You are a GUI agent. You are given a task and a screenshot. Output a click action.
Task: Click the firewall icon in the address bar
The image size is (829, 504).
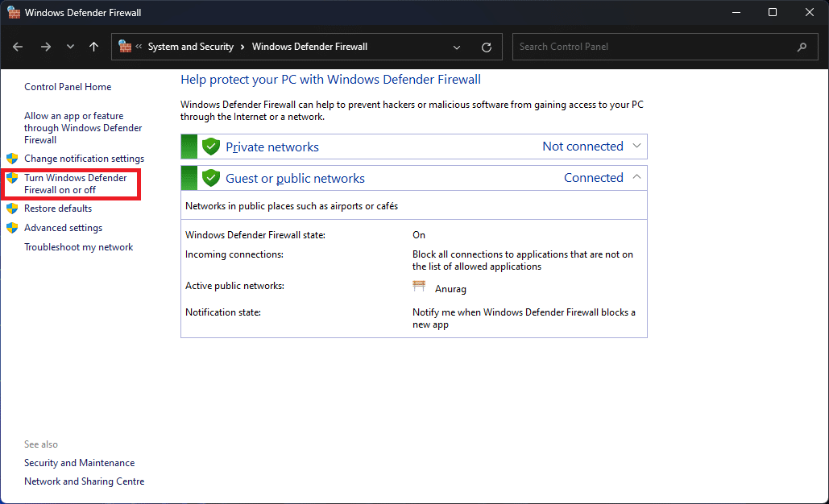(126, 46)
